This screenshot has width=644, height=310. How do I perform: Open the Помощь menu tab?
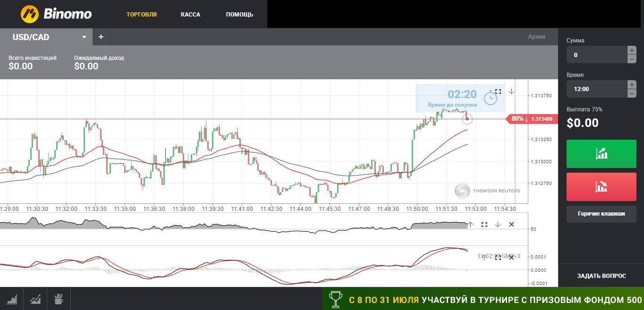(239, 15)
